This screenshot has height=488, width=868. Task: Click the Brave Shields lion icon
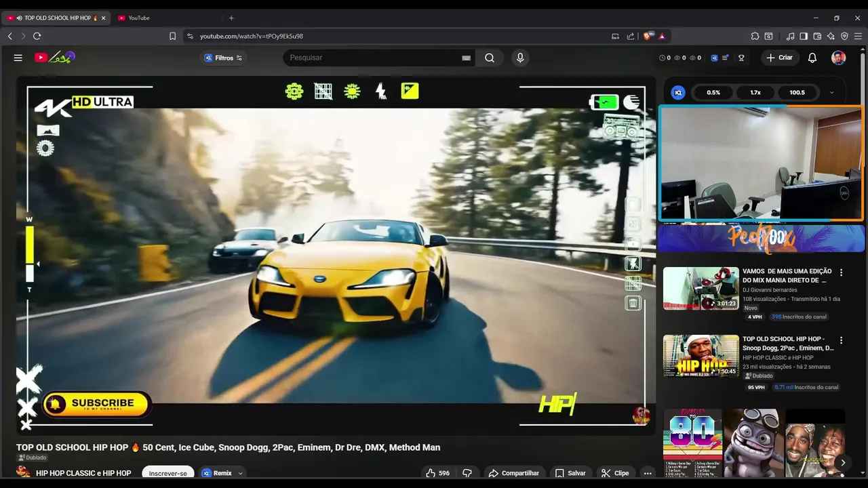coord(648,36)
